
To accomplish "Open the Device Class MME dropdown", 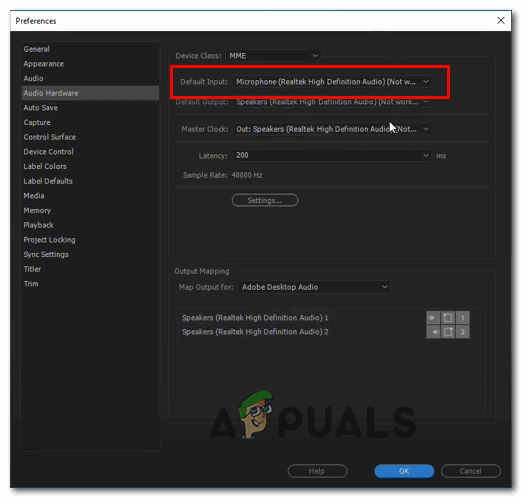I will pos(273,56).
